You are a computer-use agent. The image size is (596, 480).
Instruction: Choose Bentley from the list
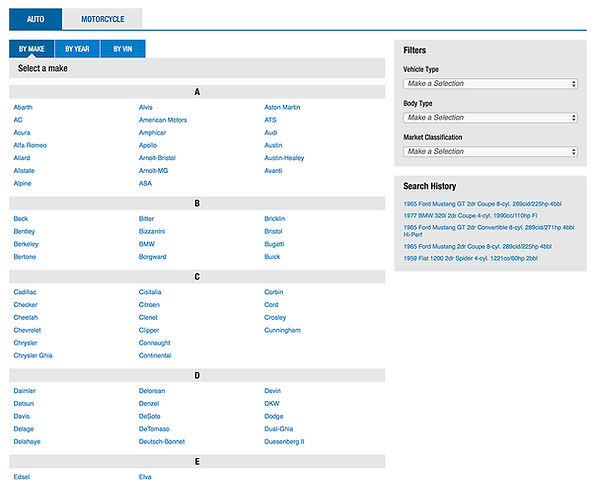point(24,231)
